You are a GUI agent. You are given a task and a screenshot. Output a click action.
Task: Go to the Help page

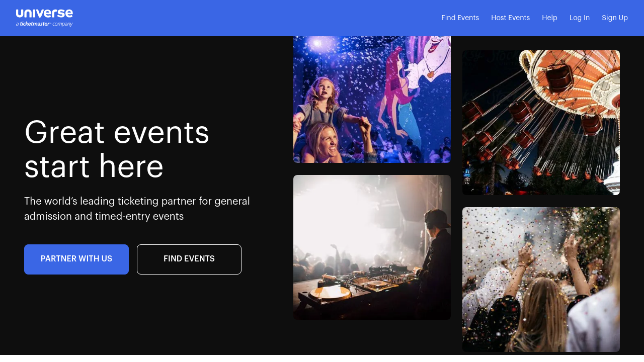tap(549, 18)
